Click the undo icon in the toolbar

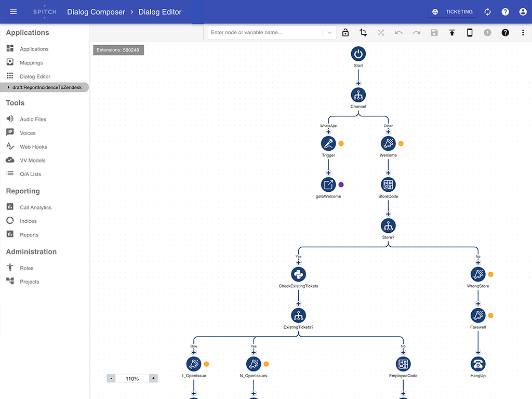tap(398, 32)
